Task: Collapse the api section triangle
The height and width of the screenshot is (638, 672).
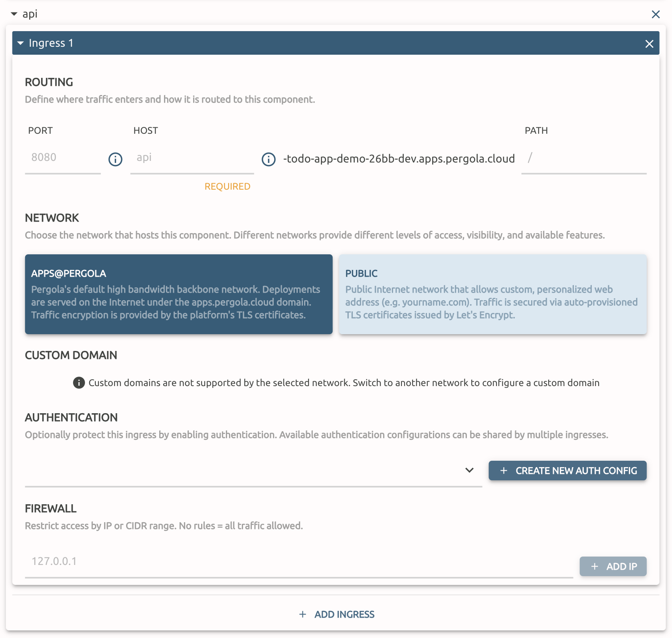Action: pyautogui.click(x=14, y=14)
